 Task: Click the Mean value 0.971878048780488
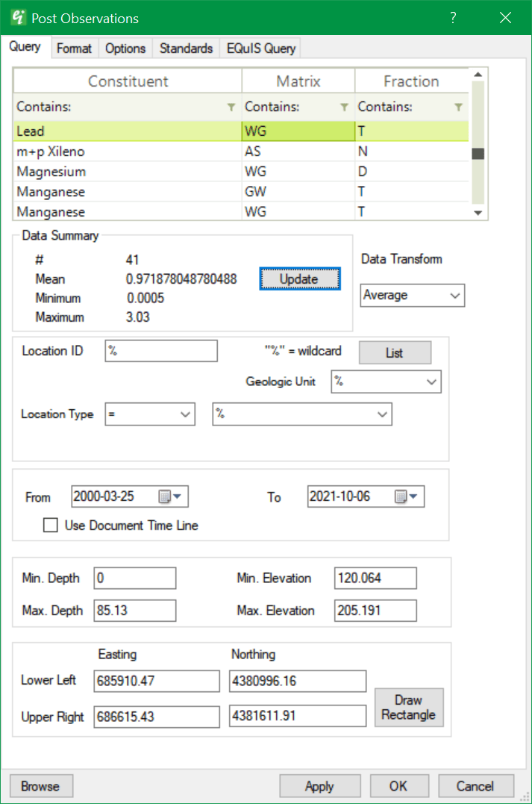181,279
